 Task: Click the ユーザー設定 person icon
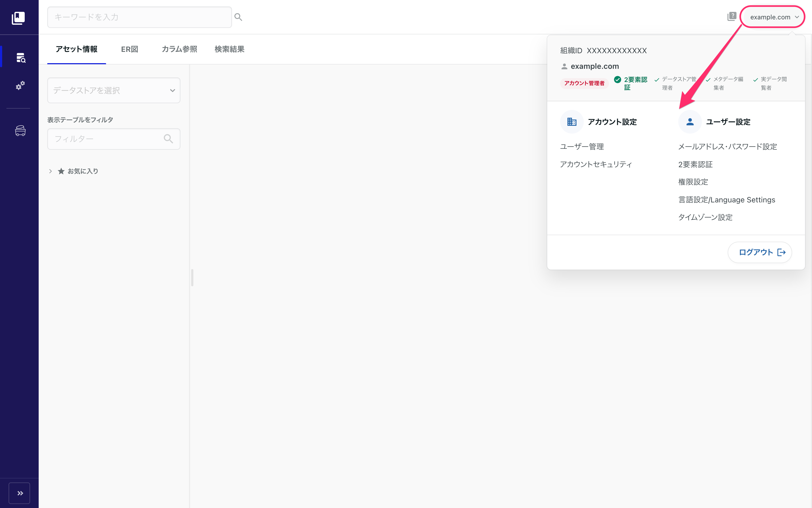click(x=690, y=121)
